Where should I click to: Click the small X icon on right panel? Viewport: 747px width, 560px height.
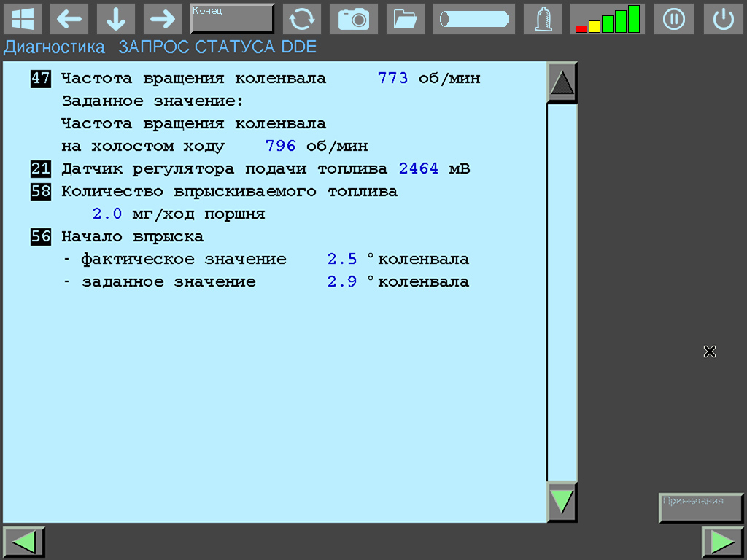(709, 351)
